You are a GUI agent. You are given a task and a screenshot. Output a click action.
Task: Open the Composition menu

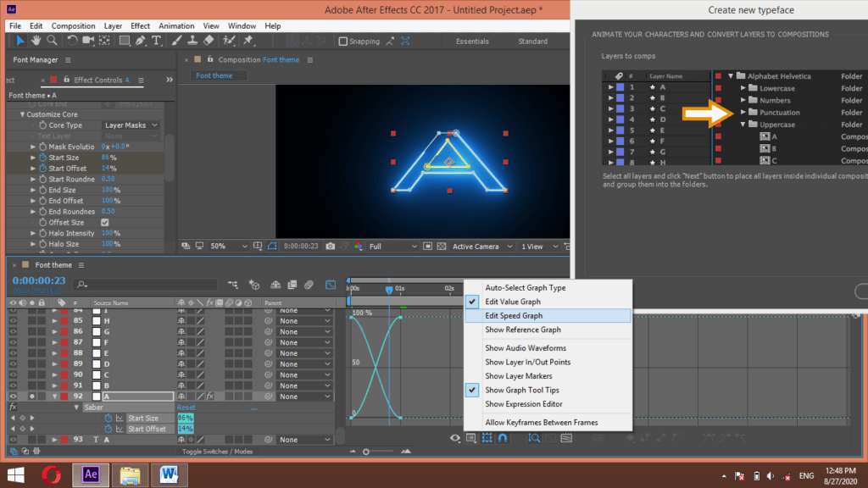(x=74, y=25)
